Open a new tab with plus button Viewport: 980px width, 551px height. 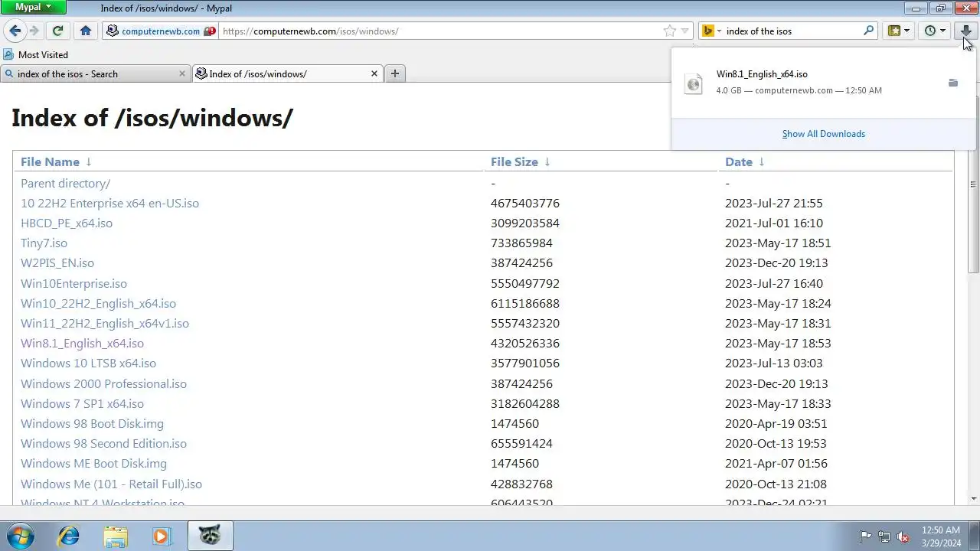395,73
